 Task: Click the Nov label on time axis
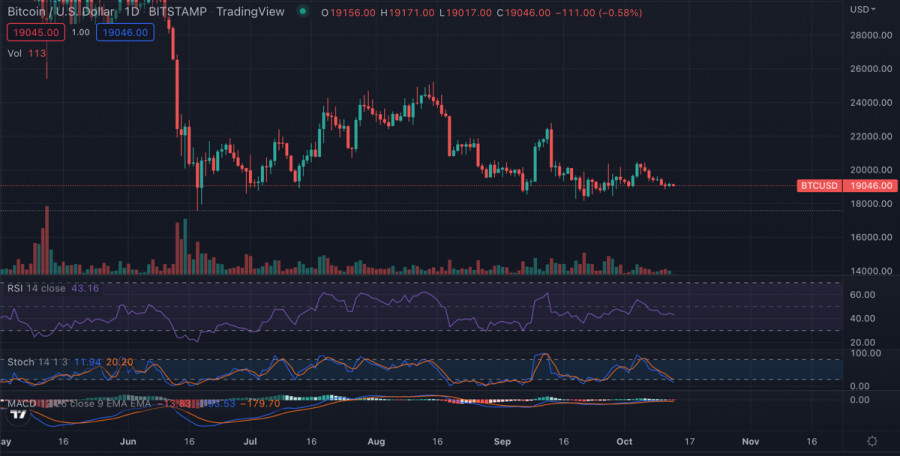click(x=751, y=442)
